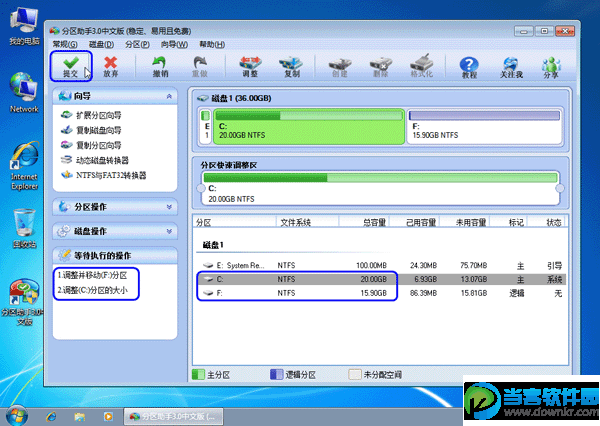Click the 已用容量 column header
Viewport: 600px width, 426px height.
[414, 222]
